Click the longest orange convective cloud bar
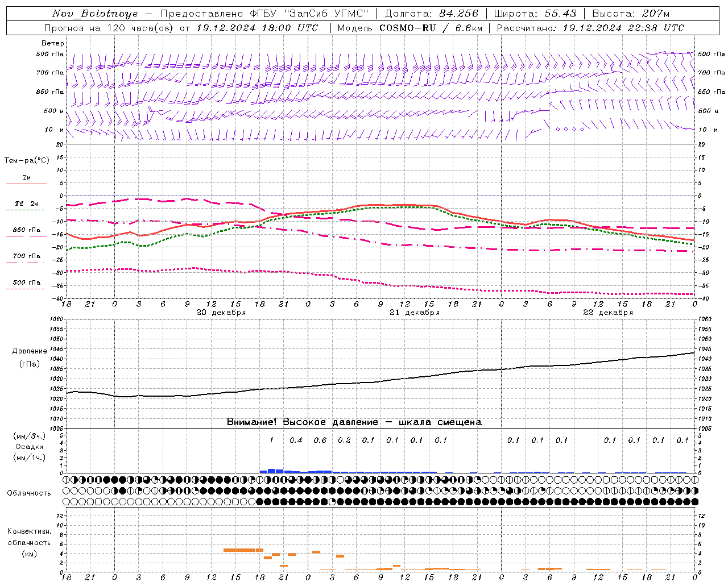The width and height of the screenshot is (728, 582). coord(243,550)
